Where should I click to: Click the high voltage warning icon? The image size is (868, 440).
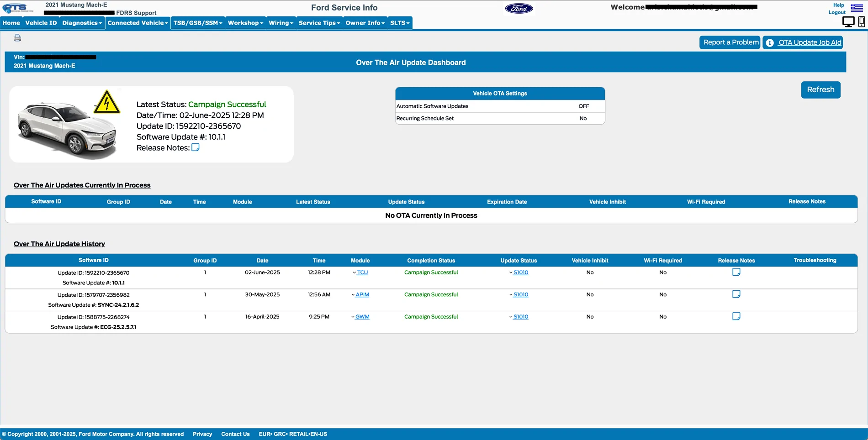[x=107, y=102]
